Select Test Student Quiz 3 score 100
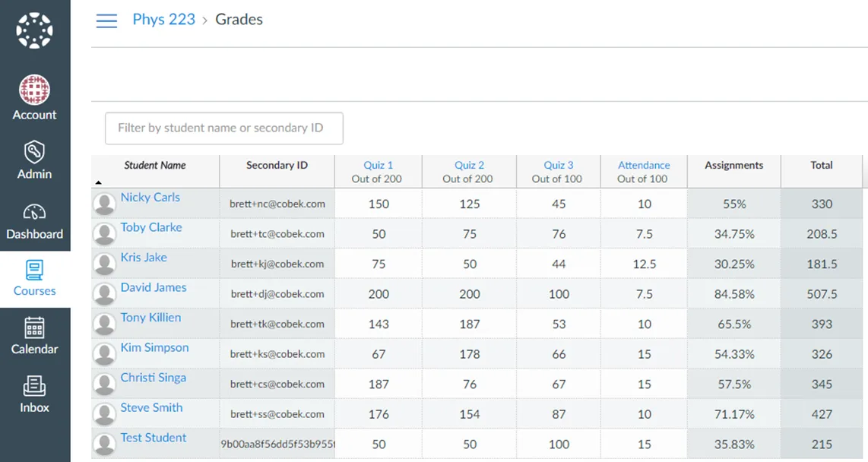 click(559, 444)
